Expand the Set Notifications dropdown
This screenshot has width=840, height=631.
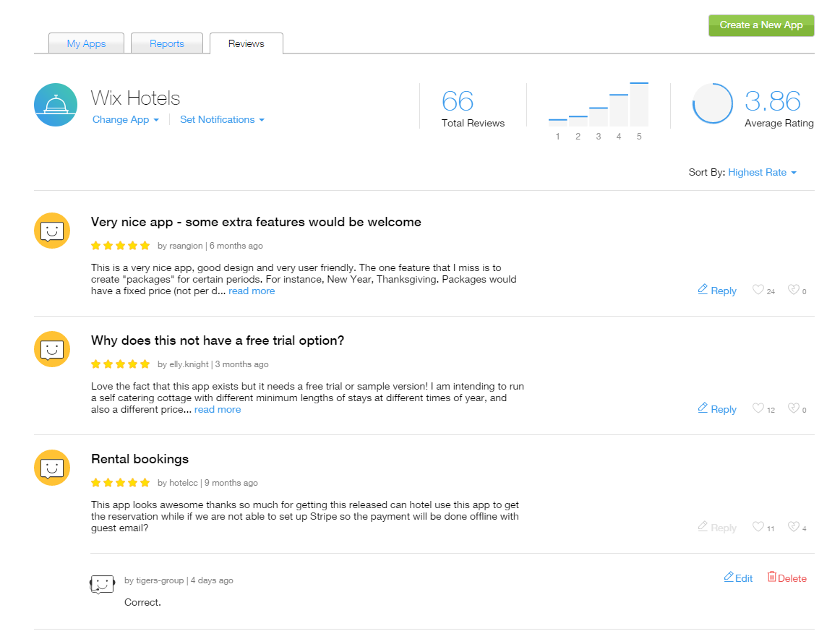(222, 119)
